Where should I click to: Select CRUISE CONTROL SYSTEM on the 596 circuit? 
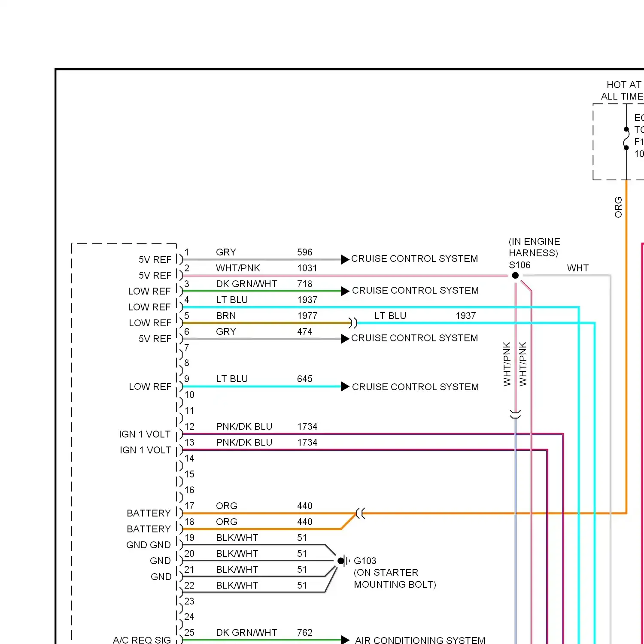pyautogui.click(x=414, y=258)
